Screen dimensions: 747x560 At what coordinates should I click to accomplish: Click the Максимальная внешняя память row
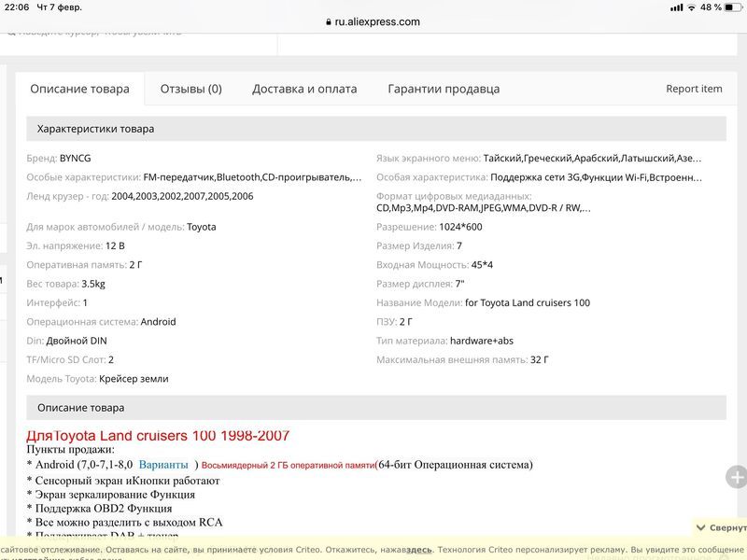coord(462,360)
